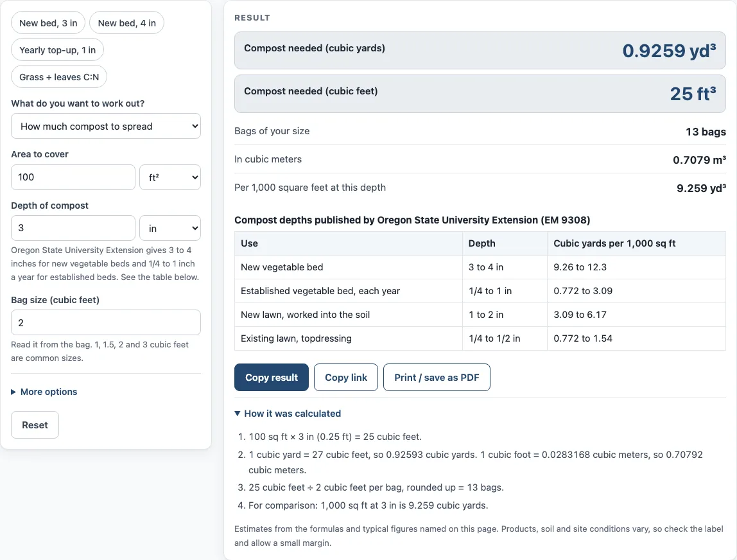Apply the 'New bed, 4 in' preset
Screen dimensions: 737x560
[126, 23]
